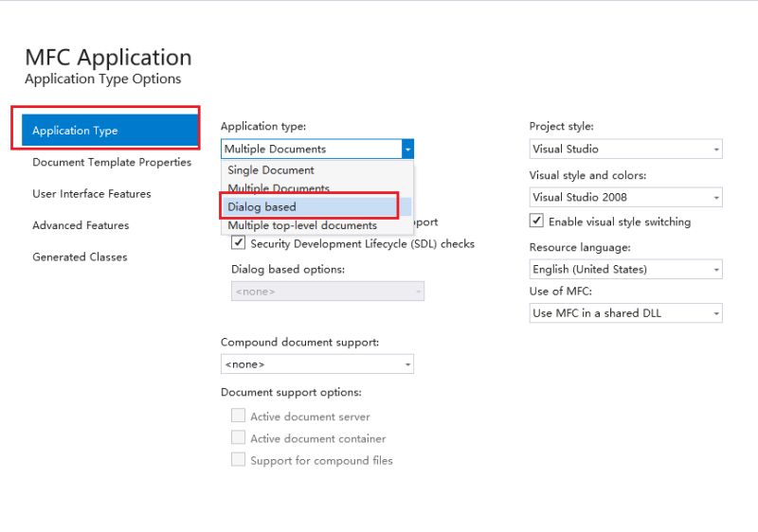Image resolution: width=758 pixels, height=532 pixels.
Task: Switch to Generated Classes page
Action: click(x=80, y=257)
